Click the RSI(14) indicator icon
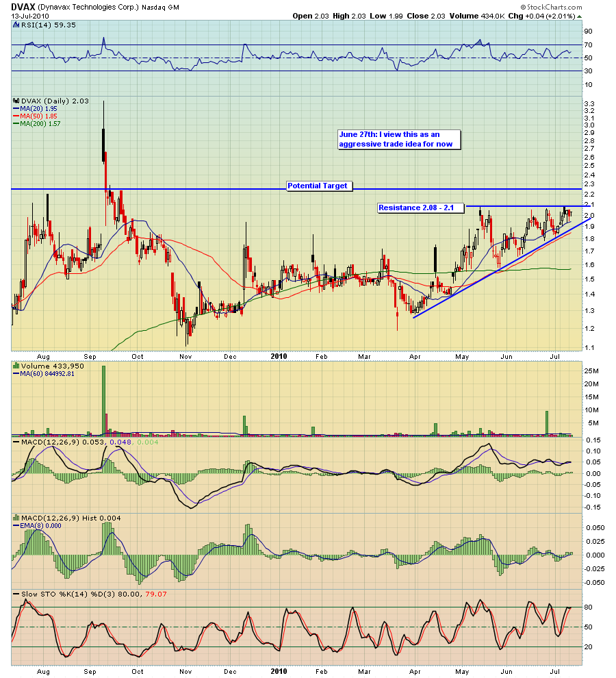 click(x=16, y=25)
